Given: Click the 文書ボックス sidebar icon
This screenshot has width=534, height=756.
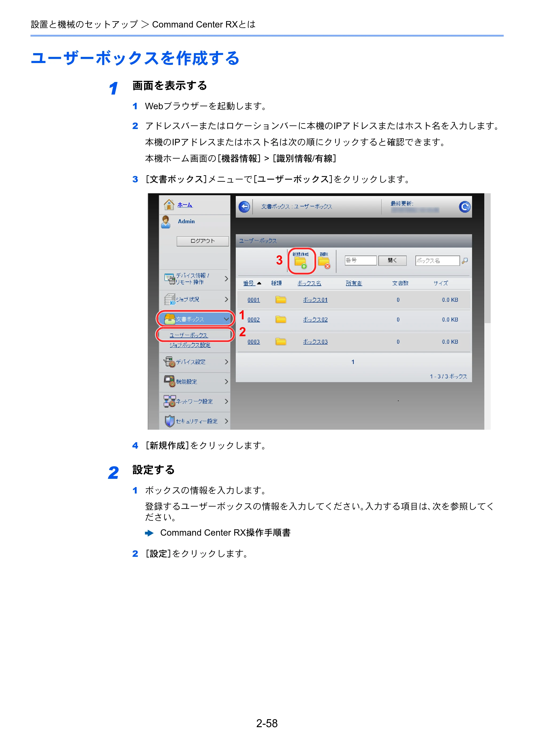Looking at the screenshot, I should pos(170,319).
